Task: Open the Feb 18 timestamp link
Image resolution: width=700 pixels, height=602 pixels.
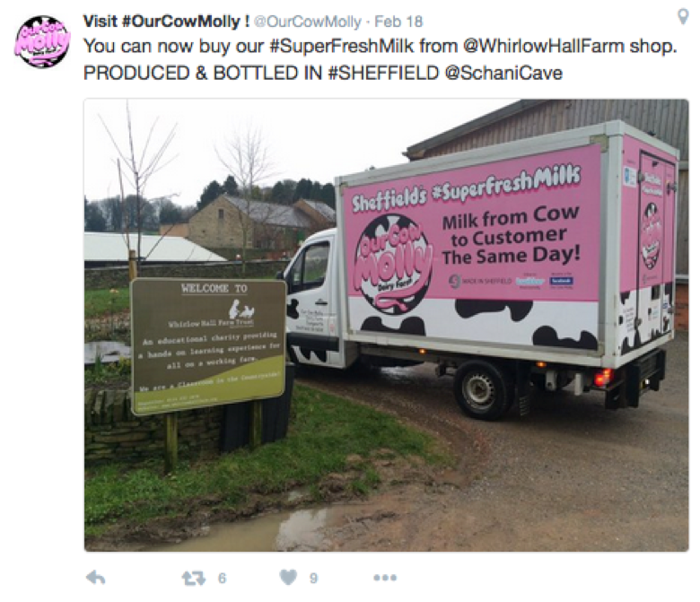Action: coord(398,22)
